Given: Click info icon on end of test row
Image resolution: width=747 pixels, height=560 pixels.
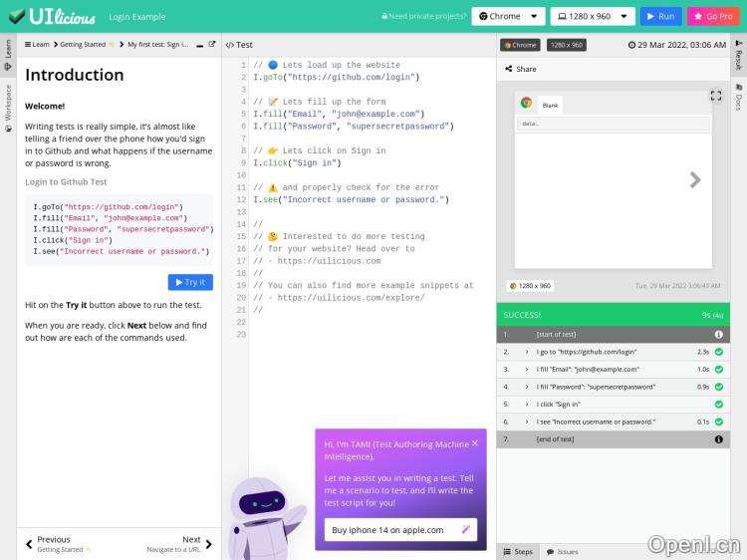Looking at the screenshot, I should tap(718, 439).
